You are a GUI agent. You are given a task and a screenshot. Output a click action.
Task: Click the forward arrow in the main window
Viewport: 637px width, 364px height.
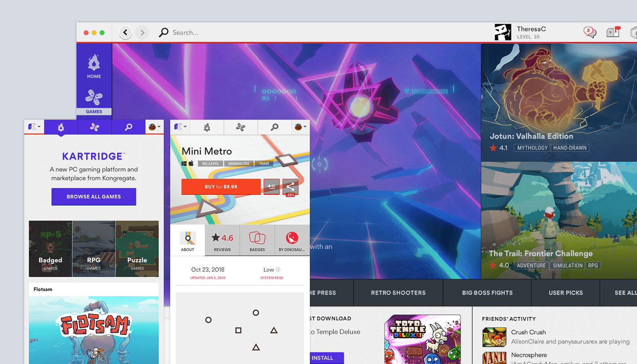(142, 32)
